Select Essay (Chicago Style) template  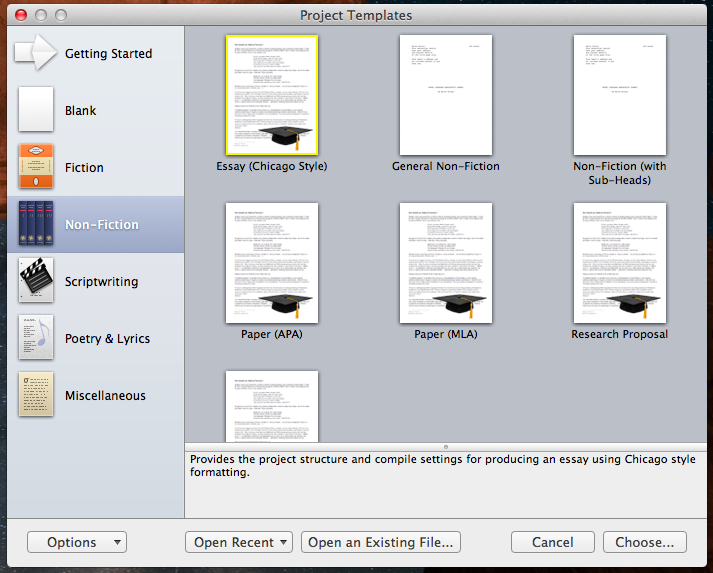[x=272, y=95]
